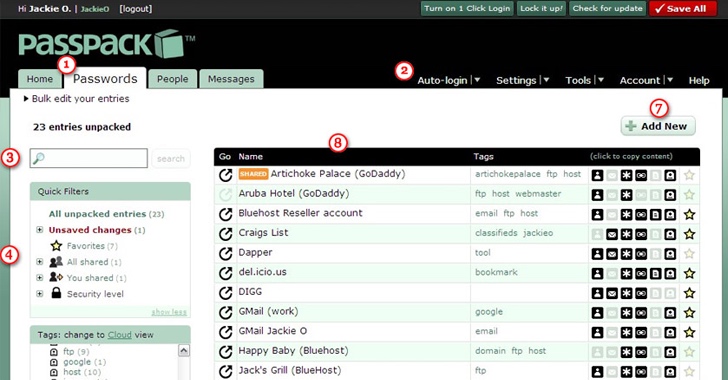Remove del.icio.us from favorites star
This screenshot has width=728, height=380.
coord(689,274)
